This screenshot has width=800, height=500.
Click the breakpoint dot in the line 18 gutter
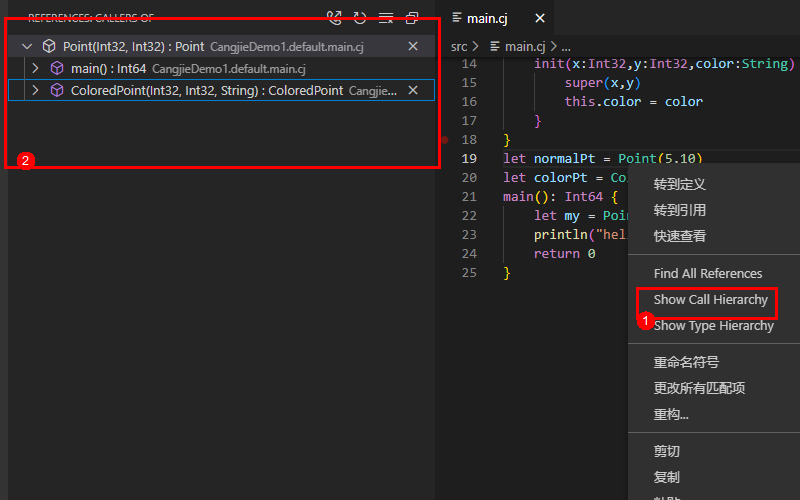(x=444, y=140)
